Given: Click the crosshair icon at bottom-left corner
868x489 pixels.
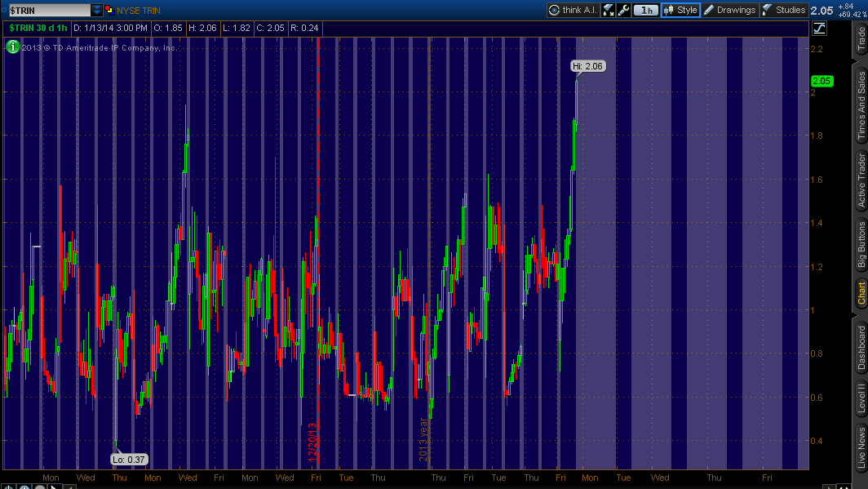Looking at the screenshot, I should click(9, 487).
